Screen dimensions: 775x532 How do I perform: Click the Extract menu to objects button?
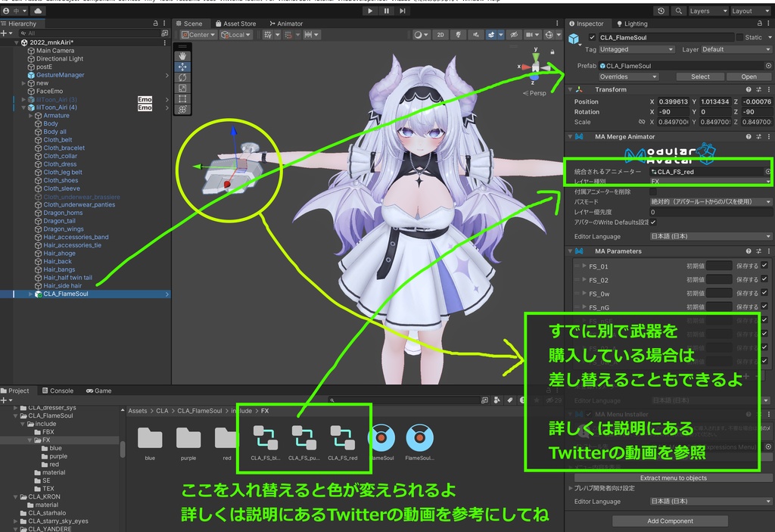(x=669, y=478)
